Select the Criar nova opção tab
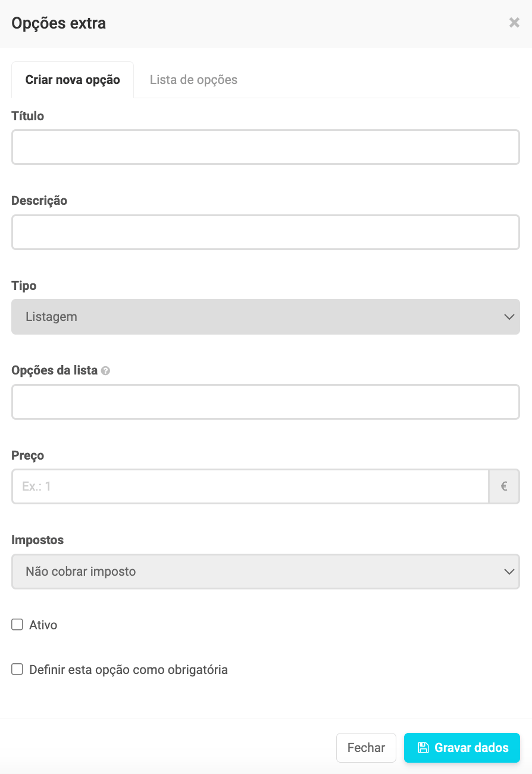 (73, 80)
